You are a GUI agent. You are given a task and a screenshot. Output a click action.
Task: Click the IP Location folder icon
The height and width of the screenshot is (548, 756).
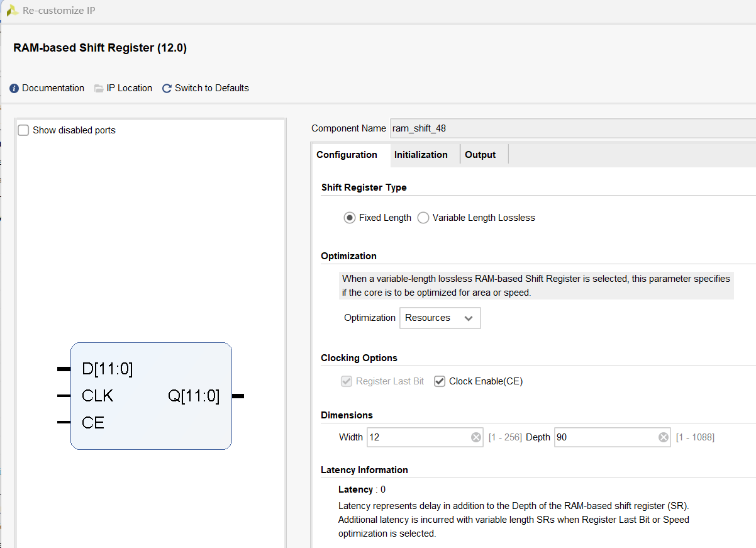tap(99, 88)
